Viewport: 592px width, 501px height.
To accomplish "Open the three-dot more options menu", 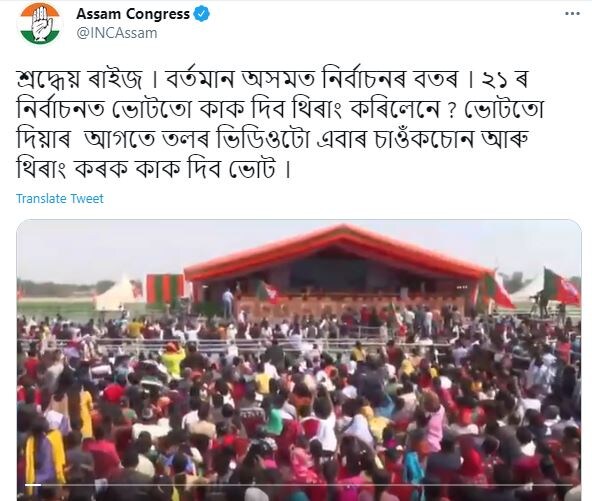I will point(572,14).
